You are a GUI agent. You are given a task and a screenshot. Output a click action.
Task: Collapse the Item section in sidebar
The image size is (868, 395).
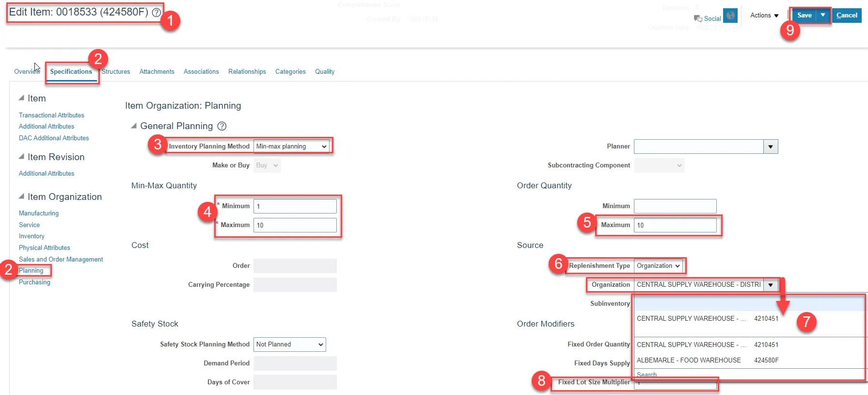click(x=21, y=98)
